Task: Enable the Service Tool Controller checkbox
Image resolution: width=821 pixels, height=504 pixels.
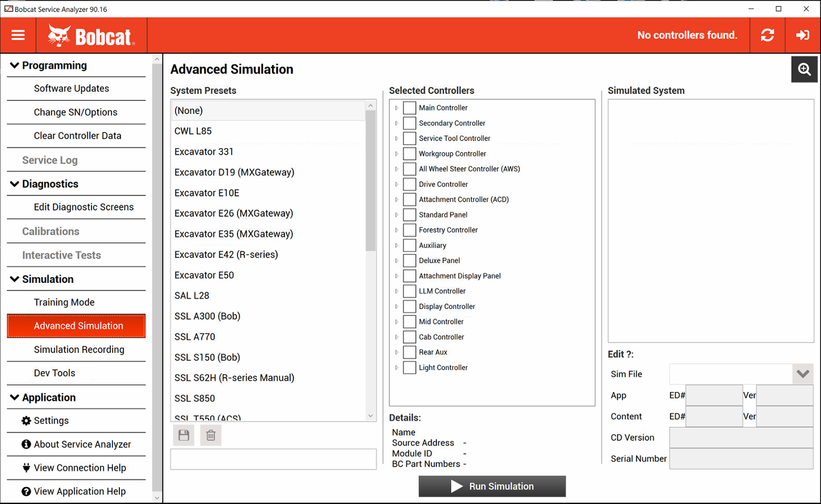Action: pos(410,138)
